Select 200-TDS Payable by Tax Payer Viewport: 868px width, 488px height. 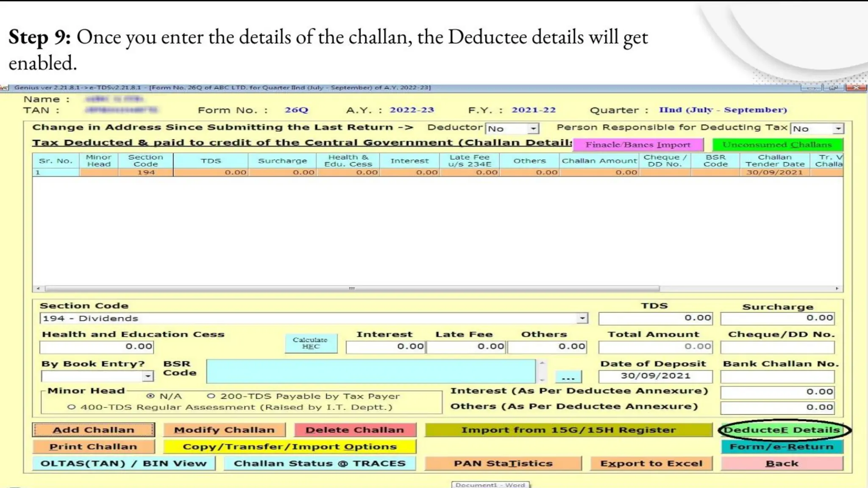coord(211,396)
